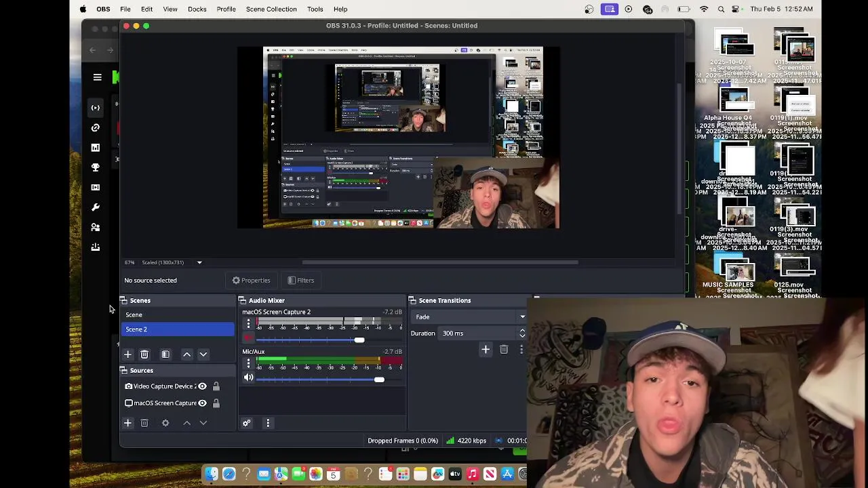Open the Finder icon in the Dock
The height and width of the screenshot is (488, 868).
[x=212, y=474]
